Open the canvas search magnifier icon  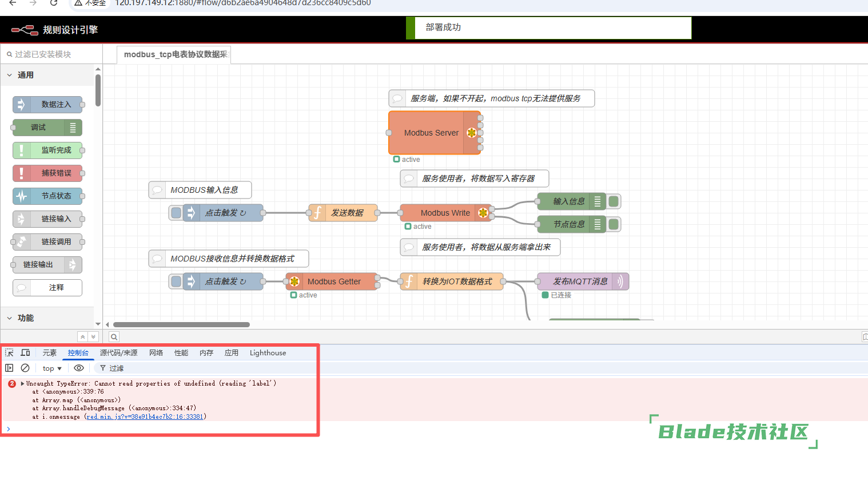pyautogui.click(x=114, y=337)
